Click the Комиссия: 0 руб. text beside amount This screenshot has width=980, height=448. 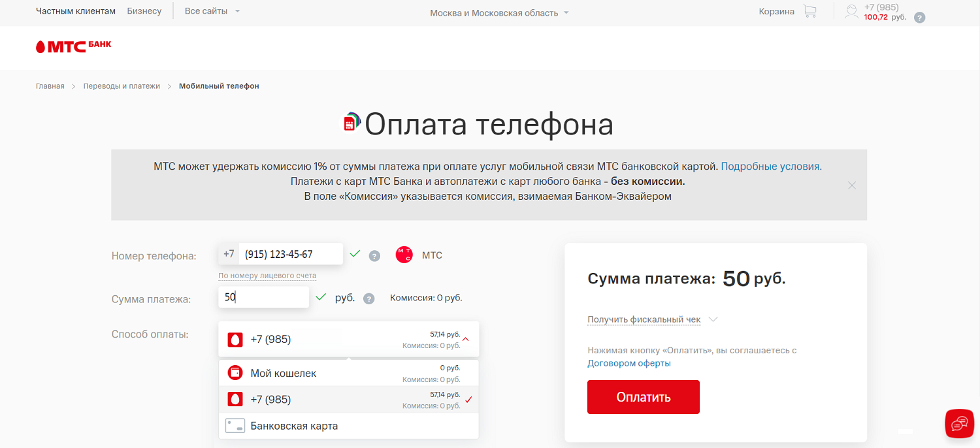[426, 298]
